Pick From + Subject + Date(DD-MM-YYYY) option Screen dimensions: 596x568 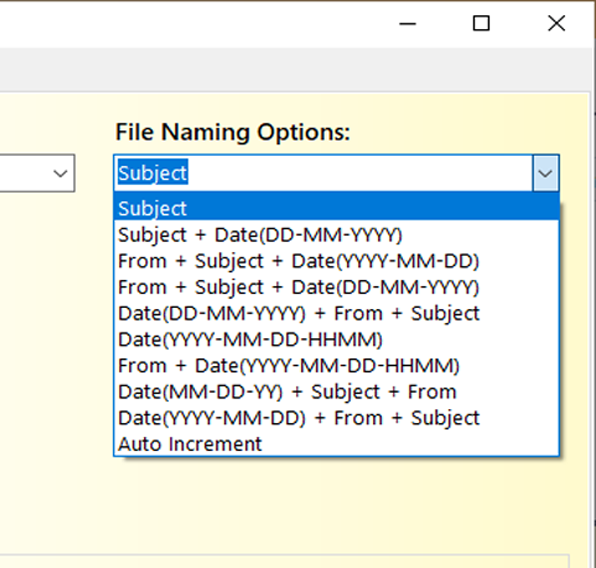pos(336,287)
